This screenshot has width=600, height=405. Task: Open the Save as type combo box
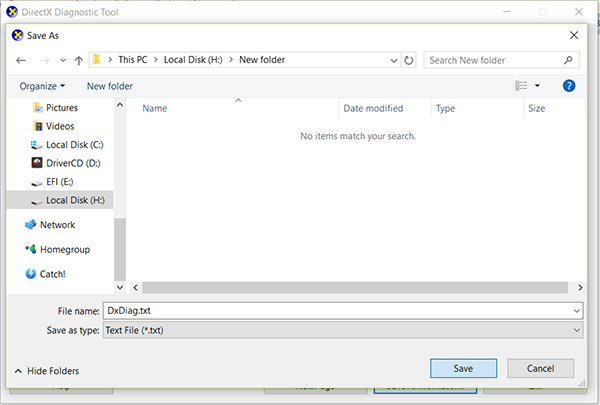click(x=343, y=330)
